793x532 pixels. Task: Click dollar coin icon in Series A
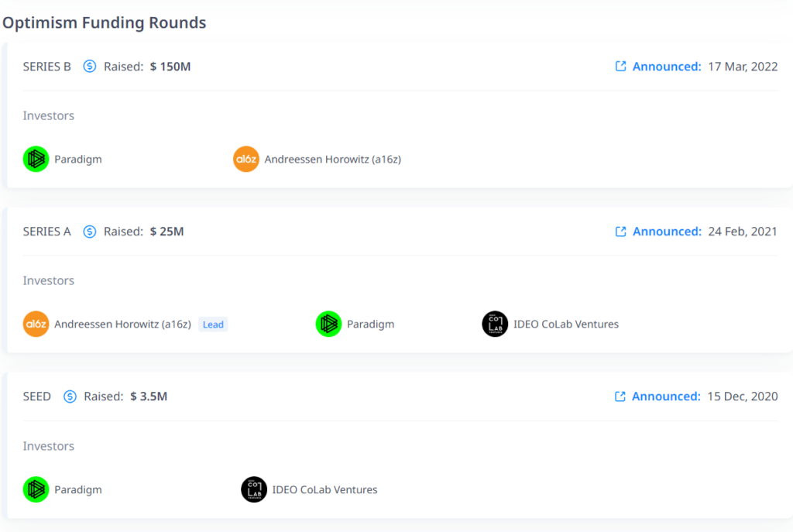coord(90,231)
